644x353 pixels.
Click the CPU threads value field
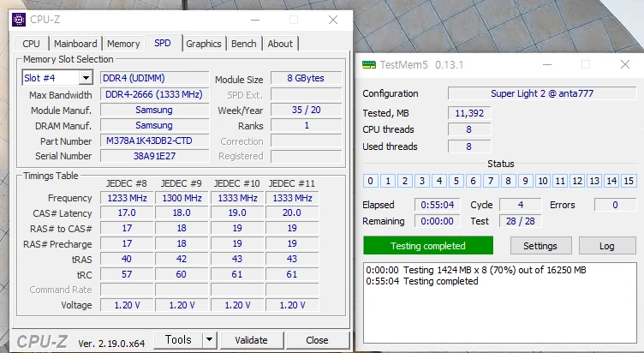point(469,129)
